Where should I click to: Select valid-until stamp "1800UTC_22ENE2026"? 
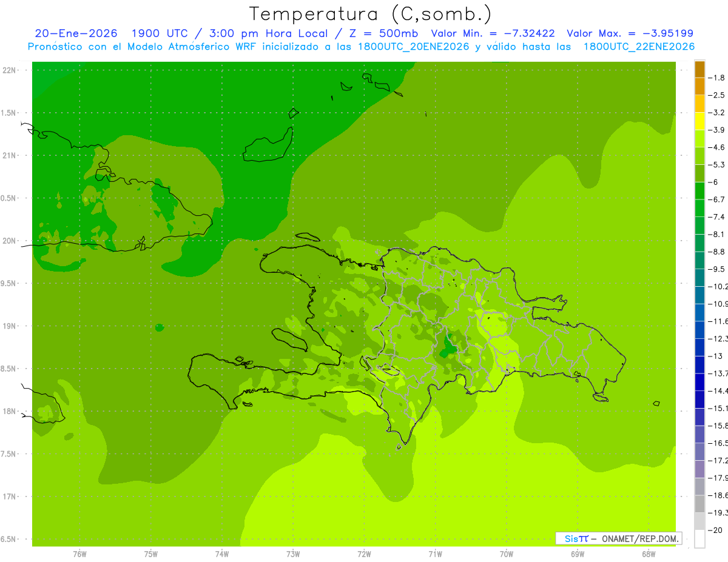(x=639, y=47)
